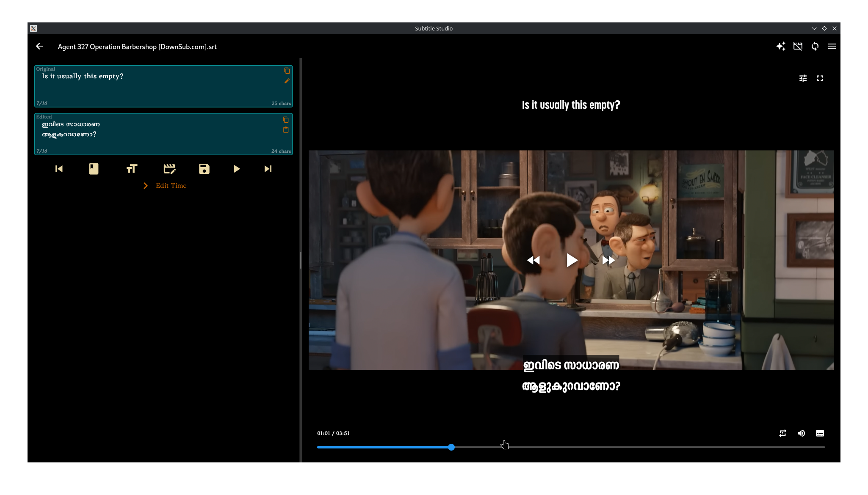This screenshot has height=495, width=868.
Task: Save the subtitle file
Action: point(204,169)
